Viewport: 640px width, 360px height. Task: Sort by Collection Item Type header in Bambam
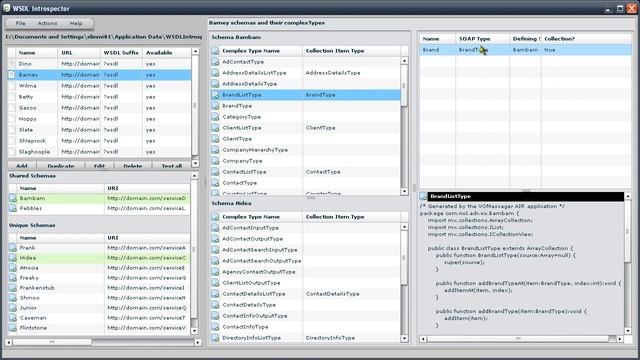point(351,51)
